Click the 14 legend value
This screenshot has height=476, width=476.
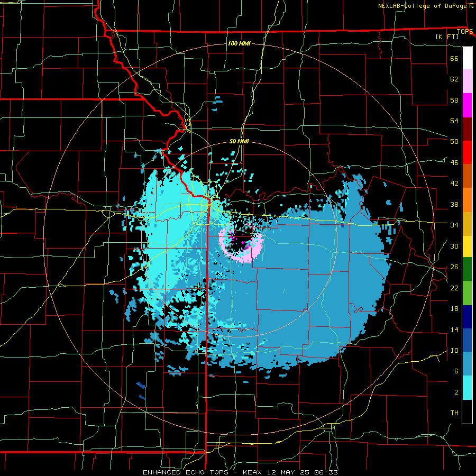[x=454, y=329]
